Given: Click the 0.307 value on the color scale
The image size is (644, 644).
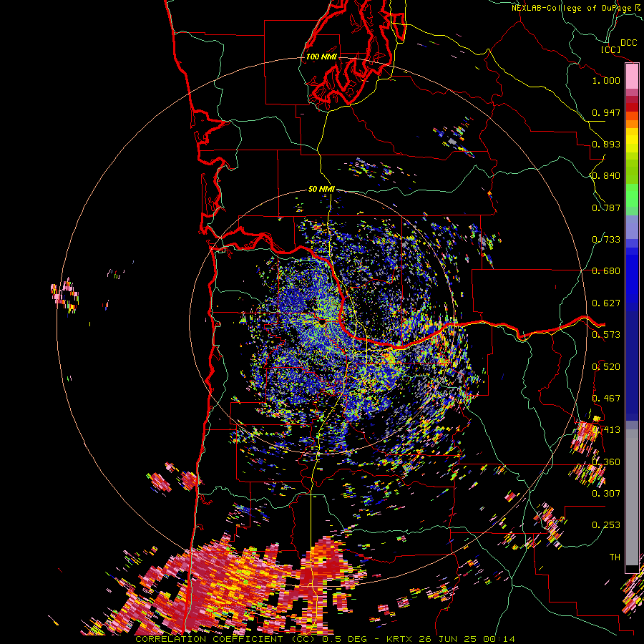Looking at the screenshot, I should (606, 494).
